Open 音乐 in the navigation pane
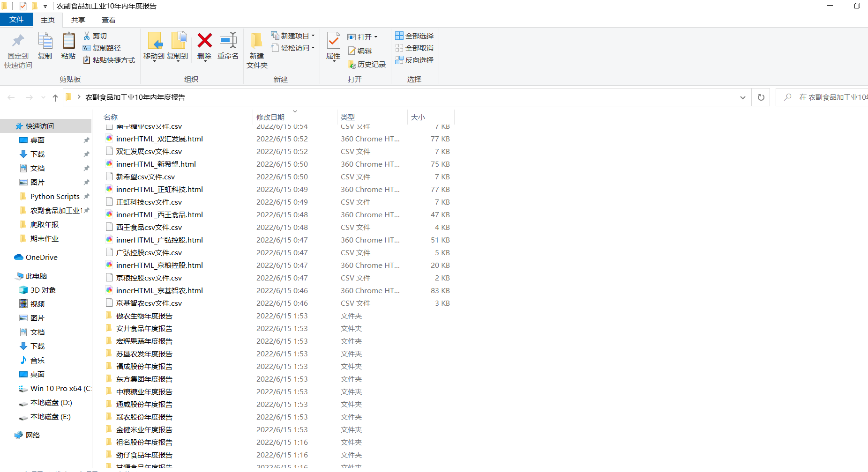The height and width of the screenshot is (472, 868). tap(32, 360)
